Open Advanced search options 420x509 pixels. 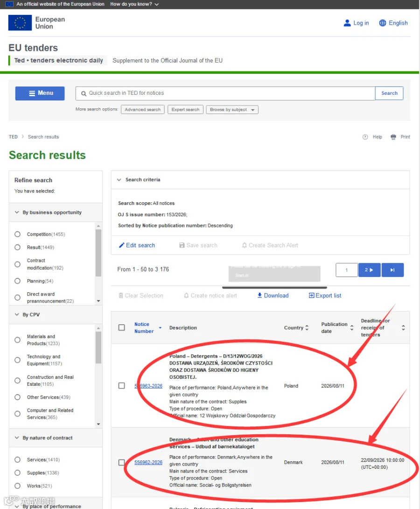tap(143, 110)
